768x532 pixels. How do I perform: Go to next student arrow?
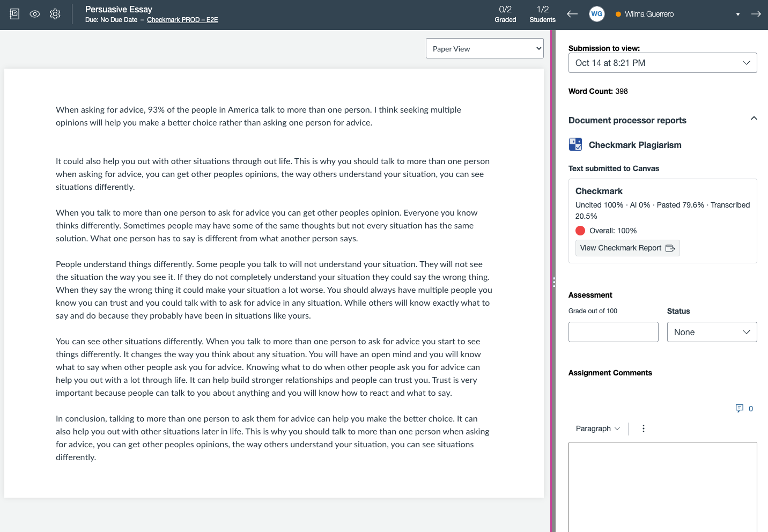point(756,14)
